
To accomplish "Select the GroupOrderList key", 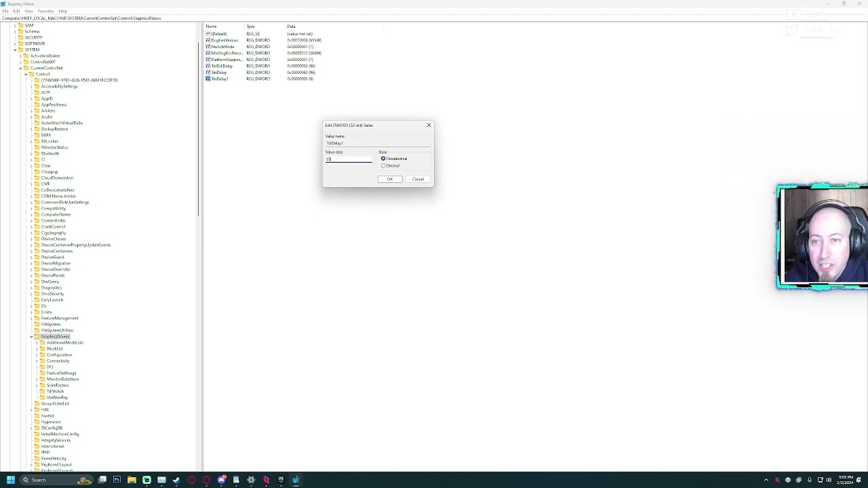I will pos(55,403).
